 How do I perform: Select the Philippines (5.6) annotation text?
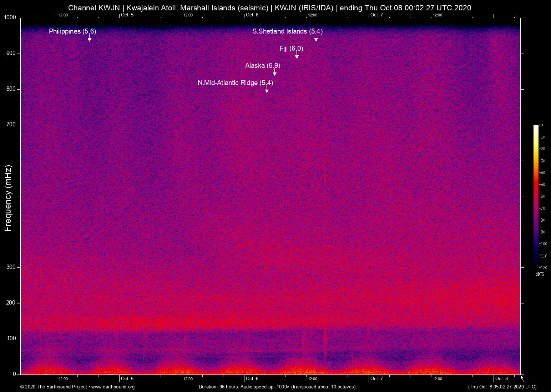tap(72, 31)
